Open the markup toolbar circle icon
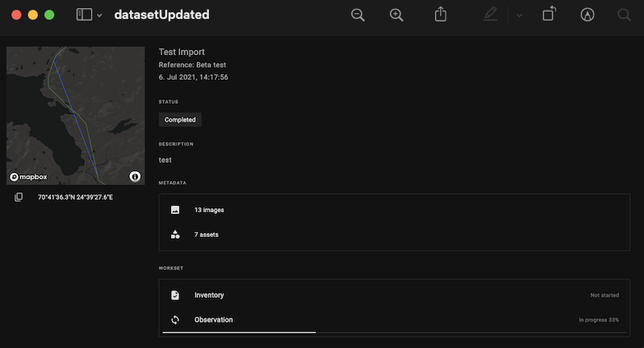Viewport: 644px width, 348px height. 587,15
